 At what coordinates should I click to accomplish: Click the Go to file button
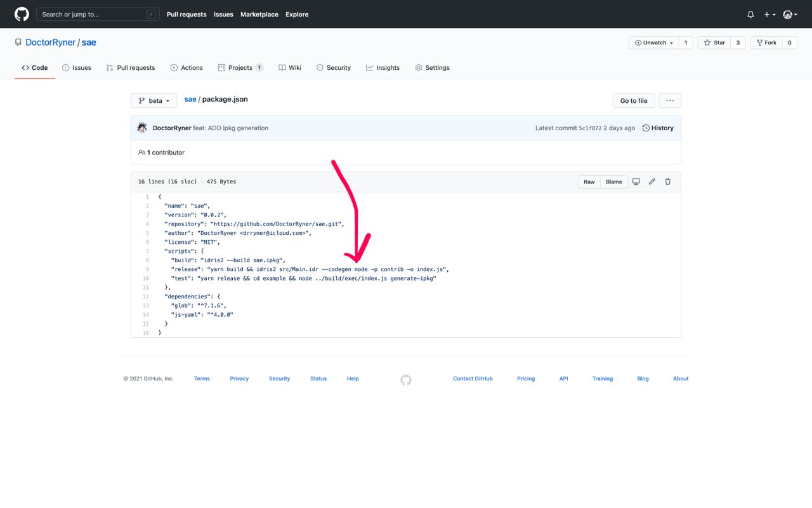(x=634, y=101)
